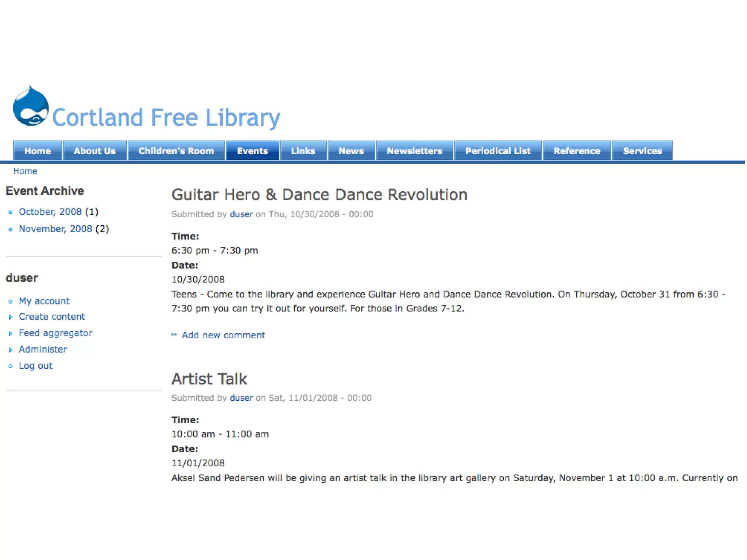Open the Administer link
The height and width of the screenshot is (560, 747).
coord(43,349)
